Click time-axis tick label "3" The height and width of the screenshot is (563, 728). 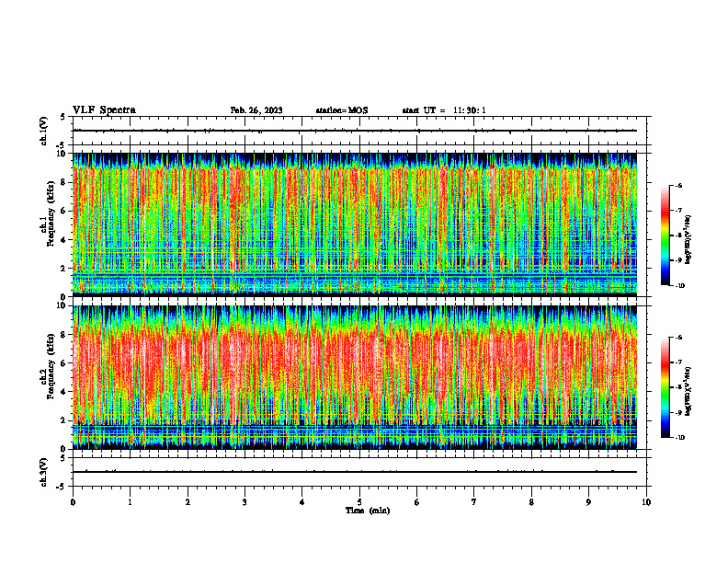click(245, 502)
